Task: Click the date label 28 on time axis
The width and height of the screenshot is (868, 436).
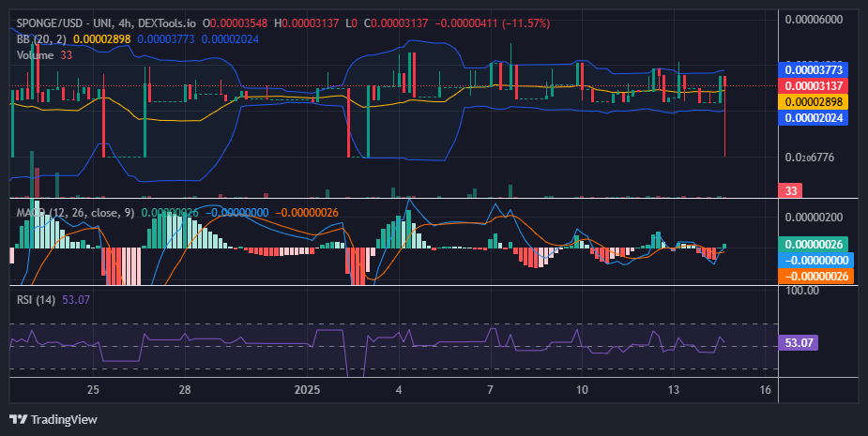Action: point(185,389)
